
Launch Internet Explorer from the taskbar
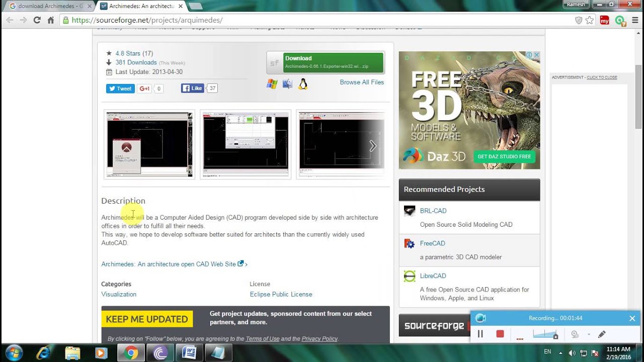tap(43, 353)
